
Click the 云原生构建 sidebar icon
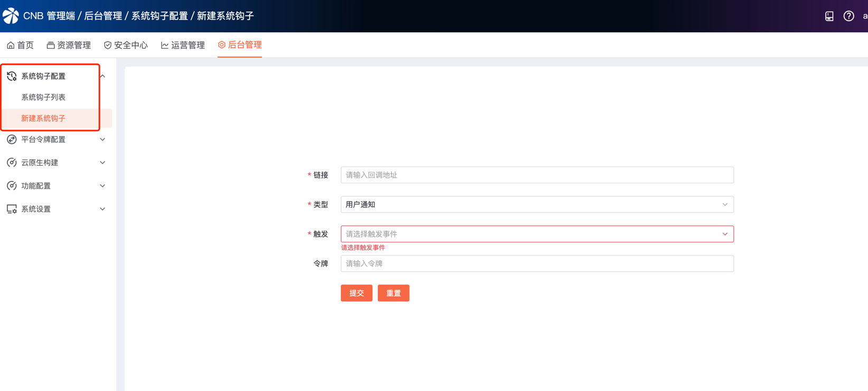point(12,163)
